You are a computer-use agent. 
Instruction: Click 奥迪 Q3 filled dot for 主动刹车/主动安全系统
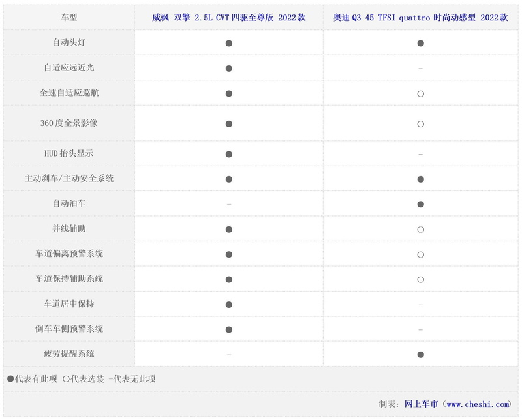[x=420, y=179]
